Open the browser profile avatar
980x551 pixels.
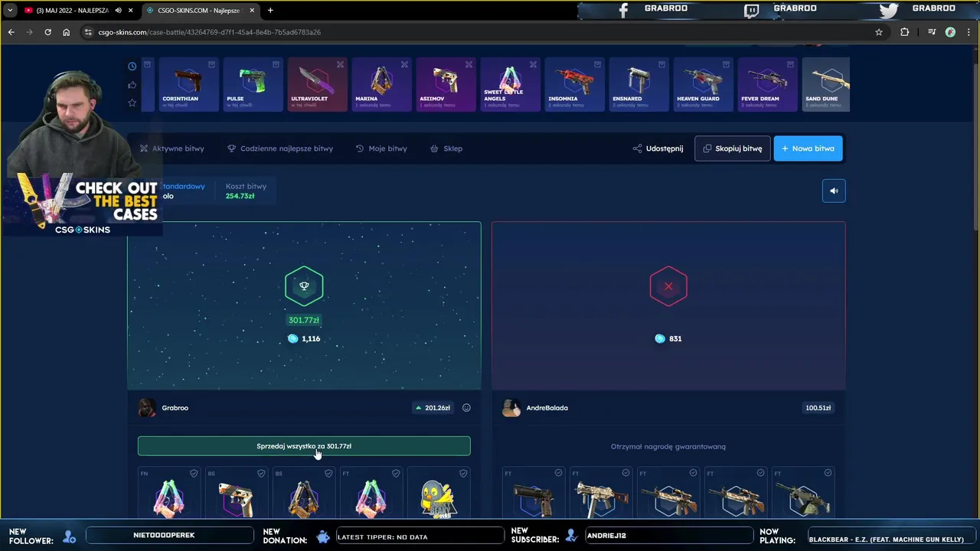(950, 32)
